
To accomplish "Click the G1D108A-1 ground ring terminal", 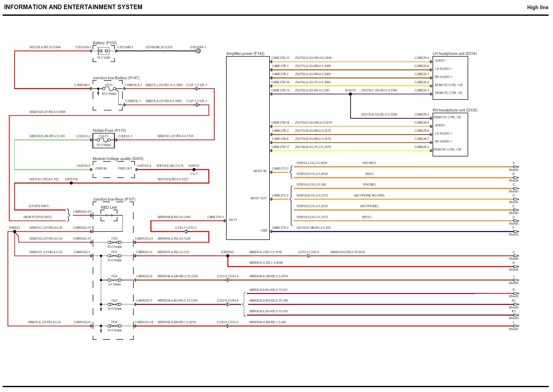I will 198,51.
